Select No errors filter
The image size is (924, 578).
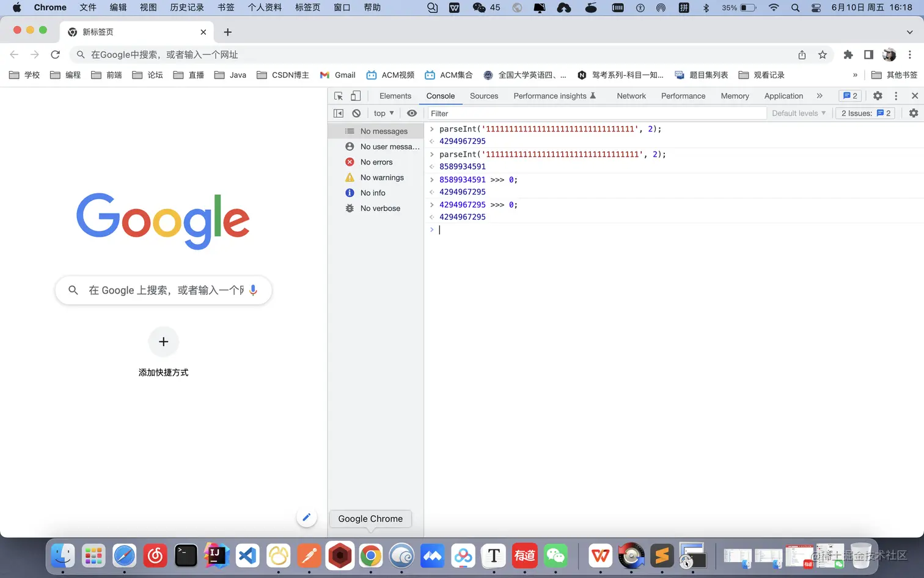[376, 162]
